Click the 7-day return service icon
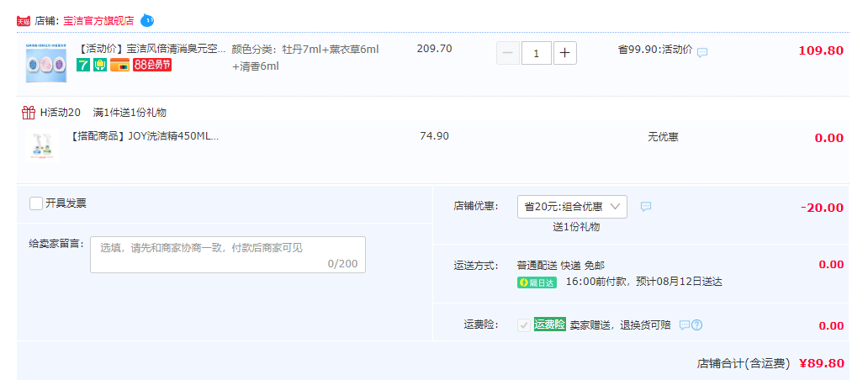 [x=83, y=65]
